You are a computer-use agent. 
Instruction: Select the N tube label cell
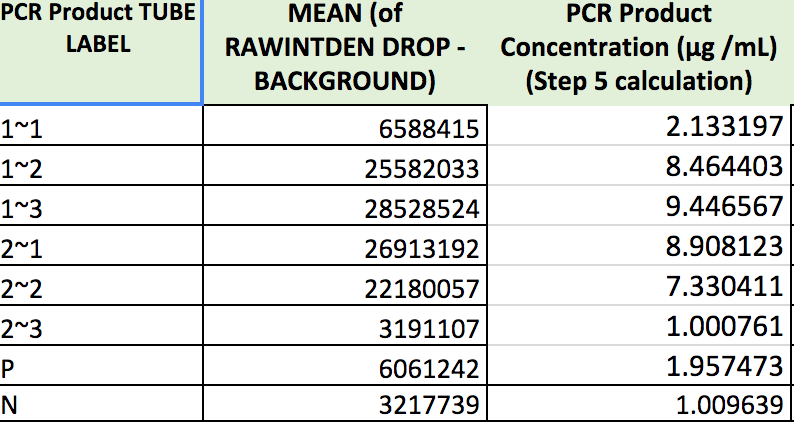[100, 406]
